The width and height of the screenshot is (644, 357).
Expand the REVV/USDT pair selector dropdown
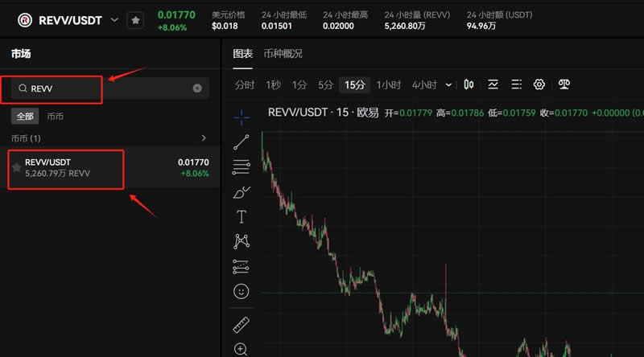[x=114, y=20]
